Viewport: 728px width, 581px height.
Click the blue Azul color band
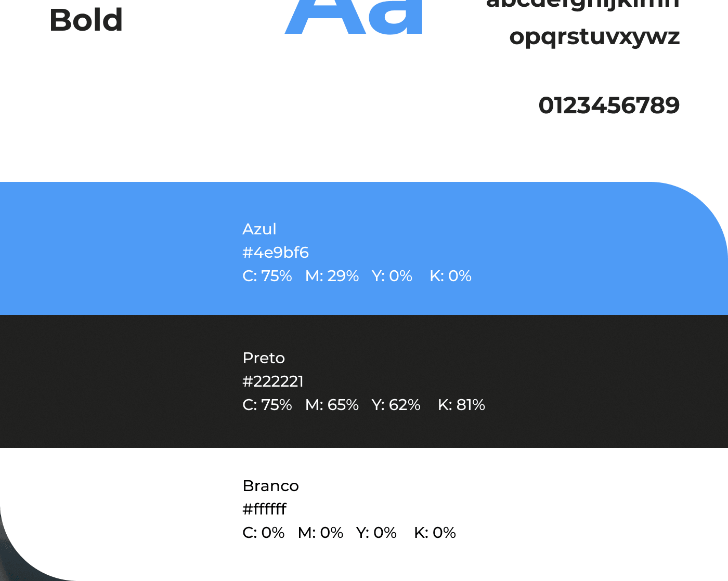364,248
